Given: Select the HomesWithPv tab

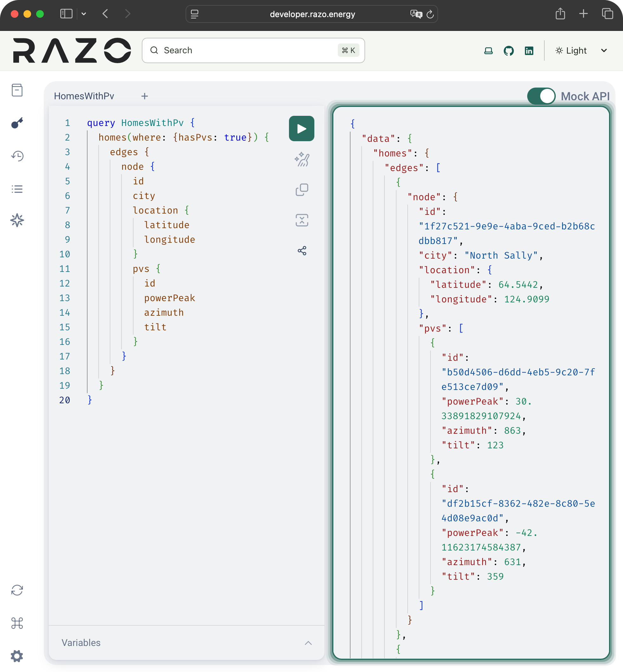Looking at the screenshot, I should 84,96.
